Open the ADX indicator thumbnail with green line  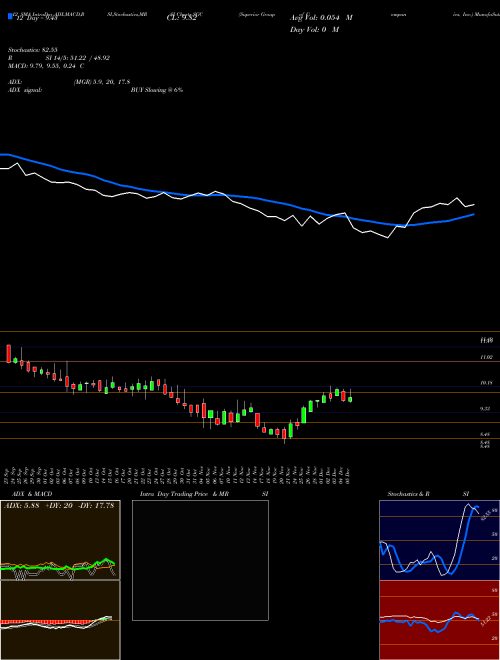tap(60, 540)
